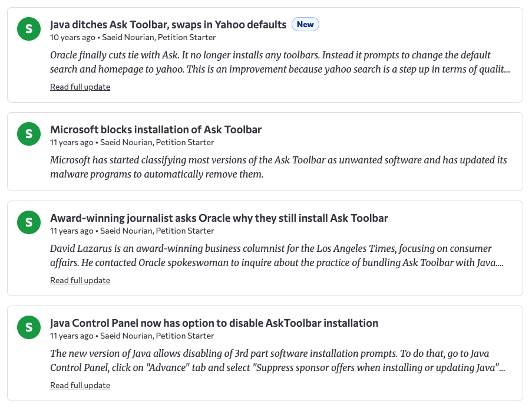532x407 pixels.
Task: Click the avatar beside the Java Control Panel update
Action: 29,328
